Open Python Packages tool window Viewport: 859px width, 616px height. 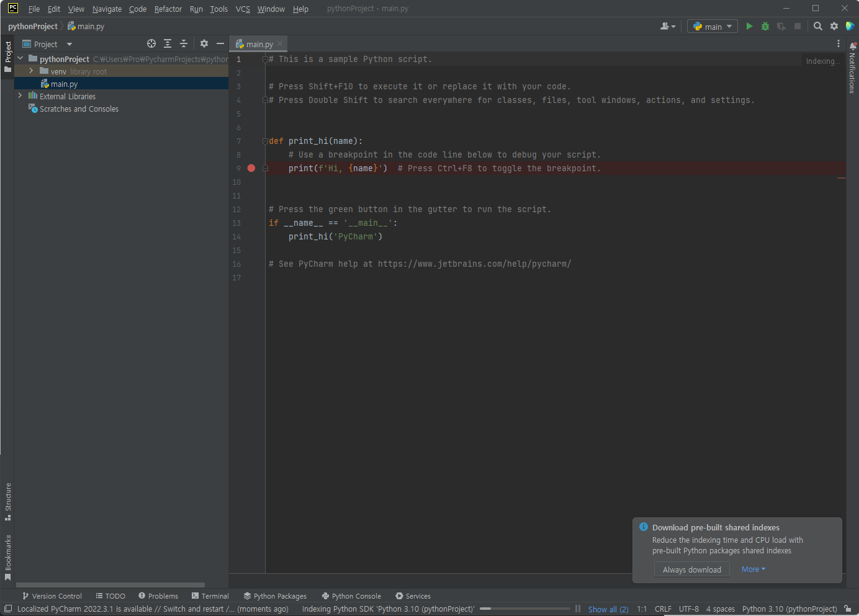tap(275, 596)
